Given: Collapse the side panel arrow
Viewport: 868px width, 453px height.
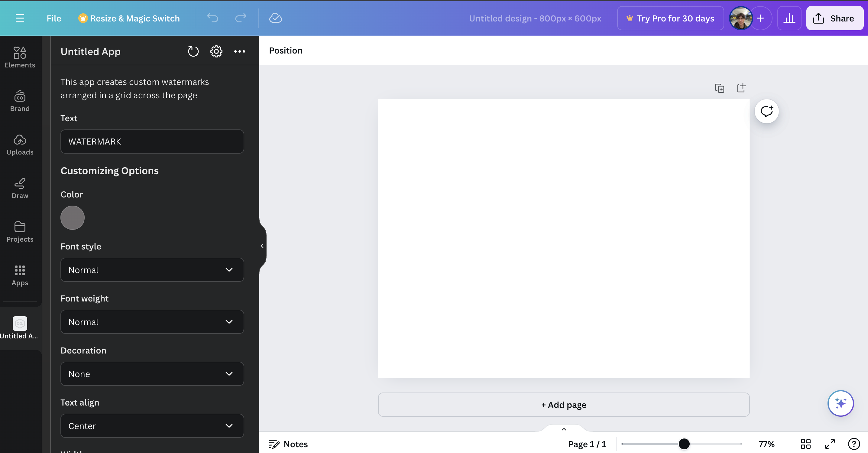Looking at the screenshot, I should pyautogui.click(x=262, y=246).
